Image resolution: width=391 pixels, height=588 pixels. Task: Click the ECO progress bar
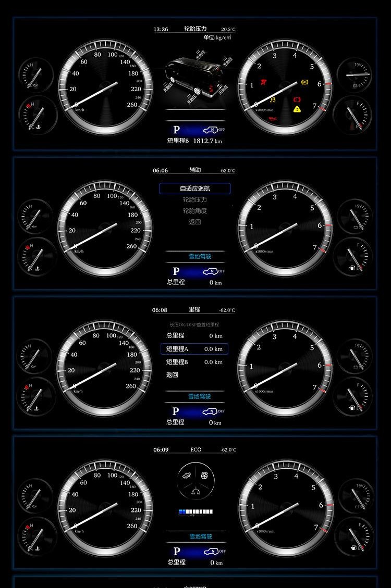(195, 512)
